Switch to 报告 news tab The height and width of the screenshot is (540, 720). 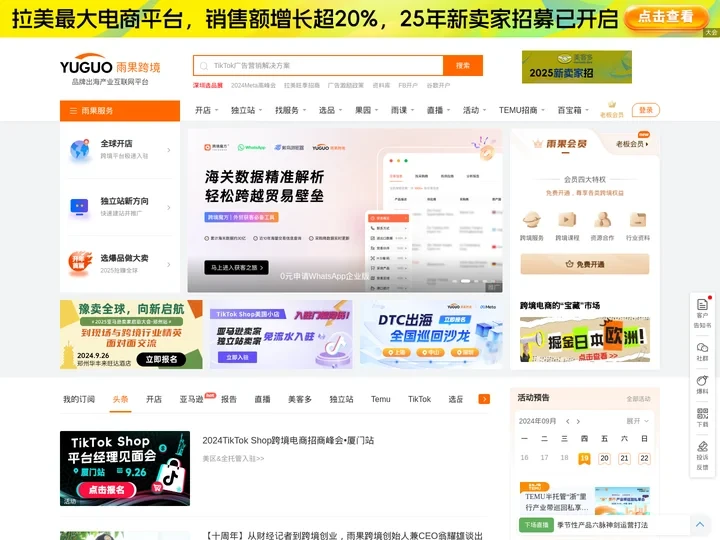[x=229, y=399]
